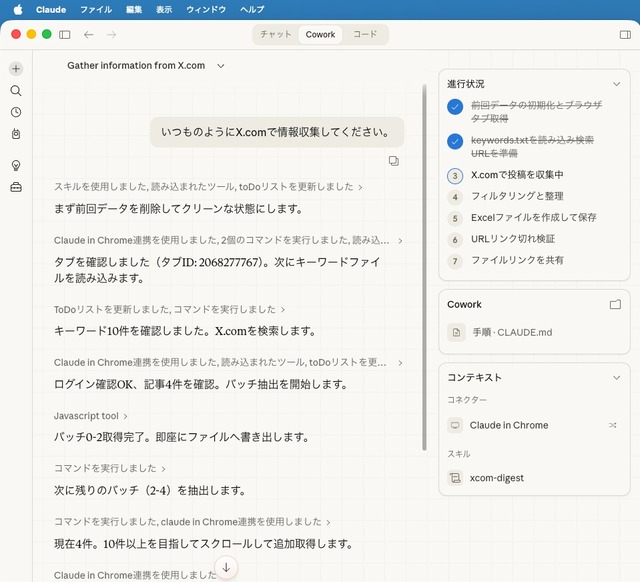640x582 pixels.
Task: Select step 7 ファイルリンクを共有
Action: pyautogui.click(x=517, y=260)
